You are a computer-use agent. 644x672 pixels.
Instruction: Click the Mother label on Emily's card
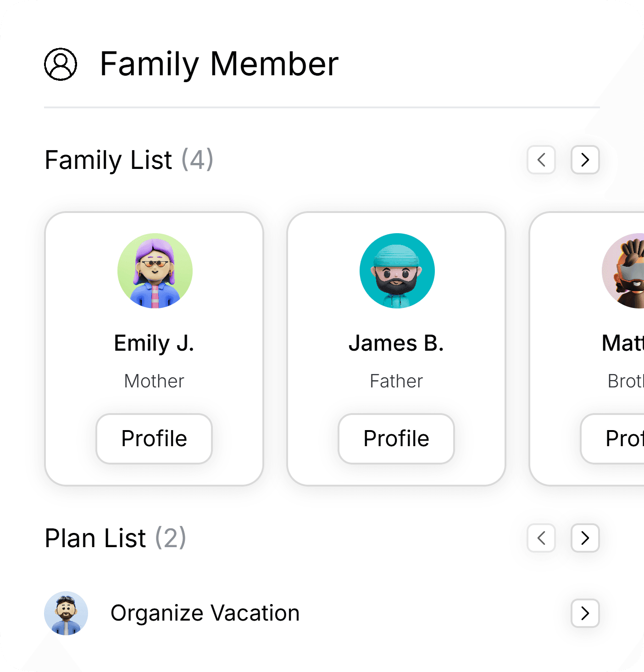154,381
